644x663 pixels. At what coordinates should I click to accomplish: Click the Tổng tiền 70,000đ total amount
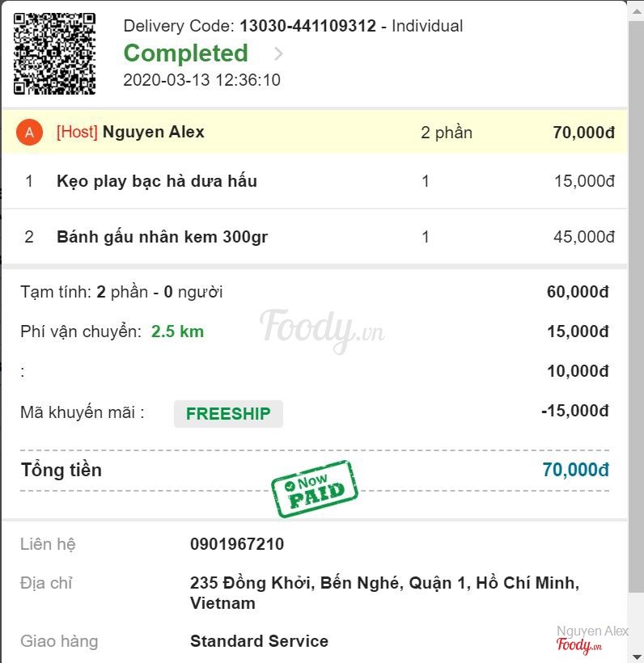tap(576, 470)
